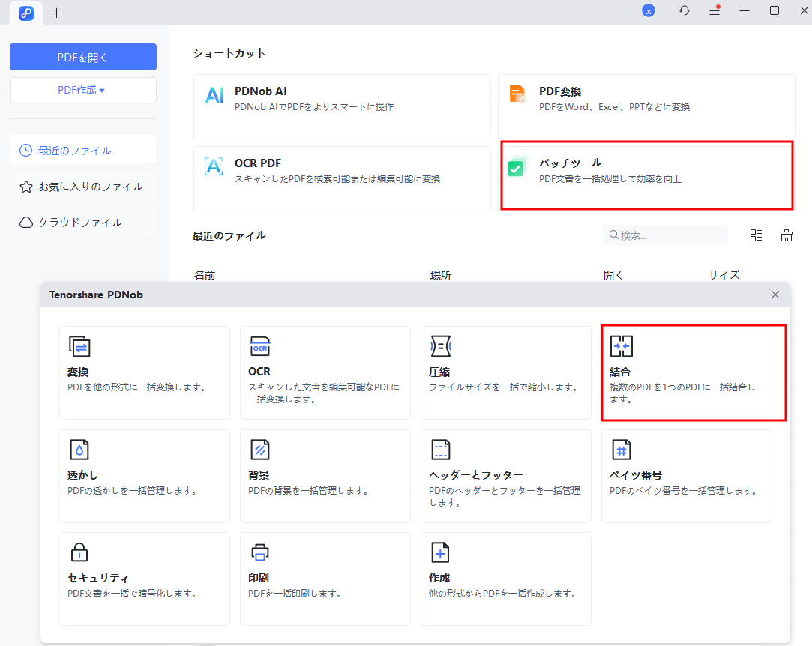Click inside the 検索 search field
Screen dimensions: 812x646
[667, 235]
